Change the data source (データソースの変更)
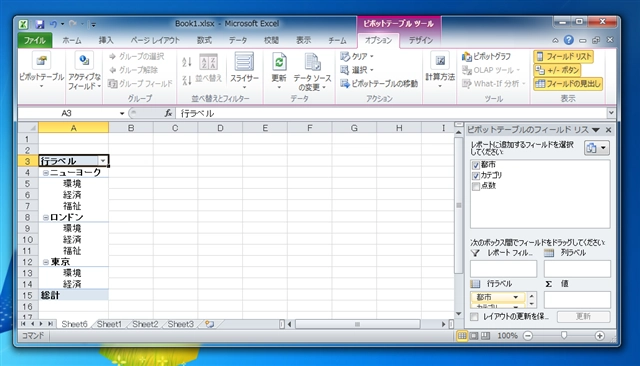The width and height of the screenshot is (640, 366). click(312, 71)
